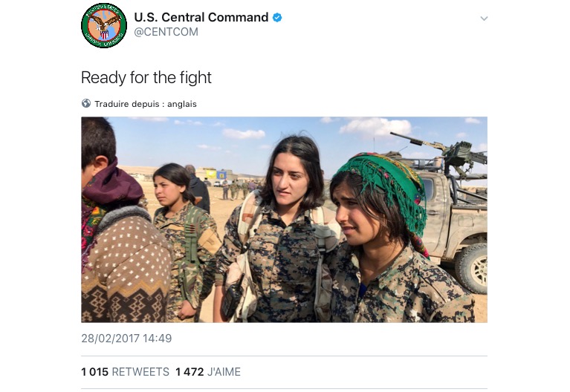The image size is (570, 392).
Task: Open the CENTCOM eagle emblem avatar
Action: pos(104,25)
